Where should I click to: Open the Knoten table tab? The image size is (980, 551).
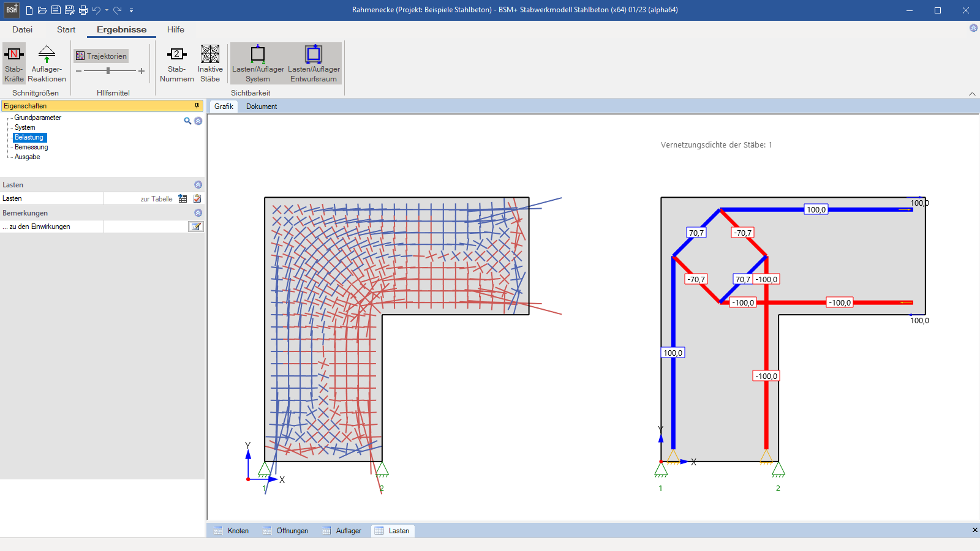pyautogui.click(x=232, y=531)
